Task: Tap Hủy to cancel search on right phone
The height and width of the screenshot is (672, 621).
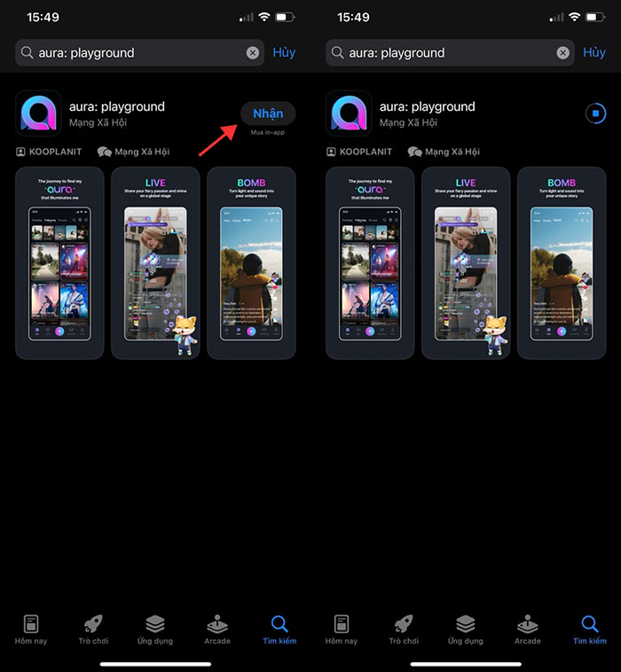Action: (x=594, y=53)
